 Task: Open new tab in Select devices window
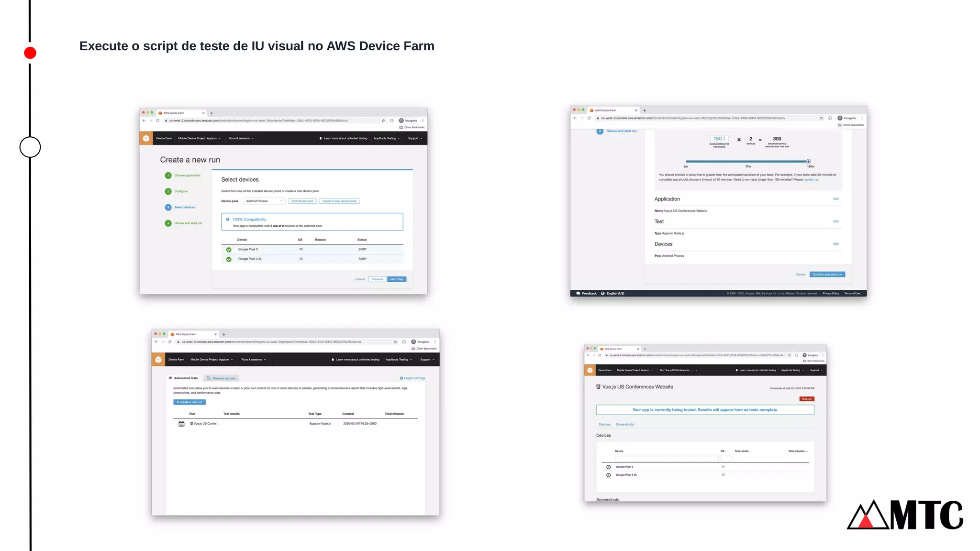pyautogui.click(x=212, y=113)
